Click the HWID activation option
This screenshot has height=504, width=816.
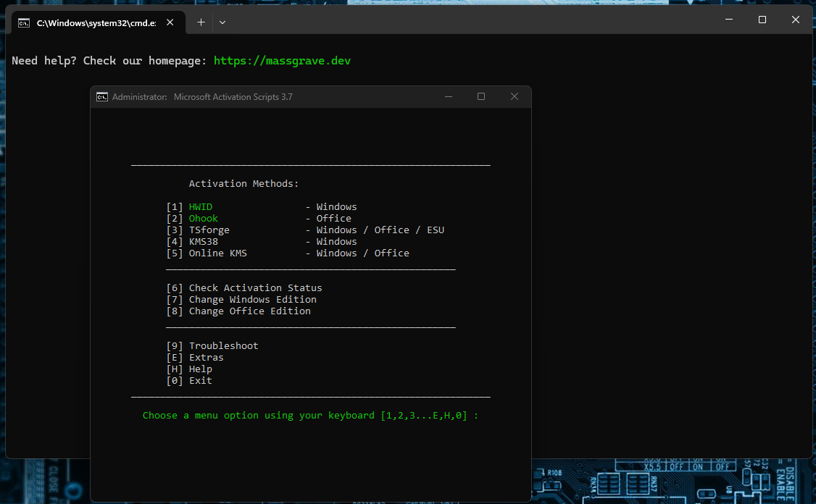coord(200,207)
